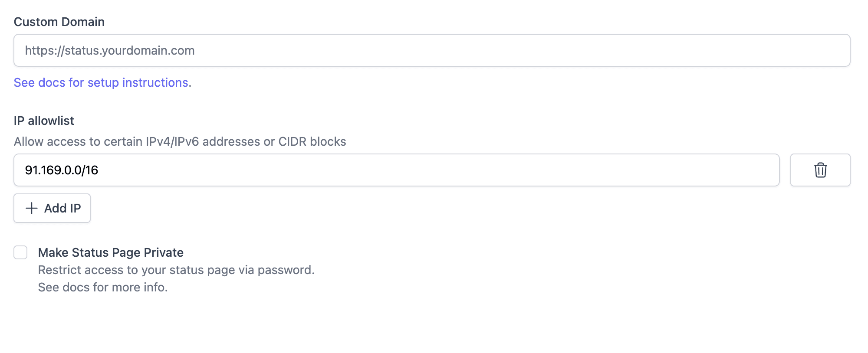Screen dimensions: 868x353
Task: Click the See docs for more info text
Action: pos(102,287)
